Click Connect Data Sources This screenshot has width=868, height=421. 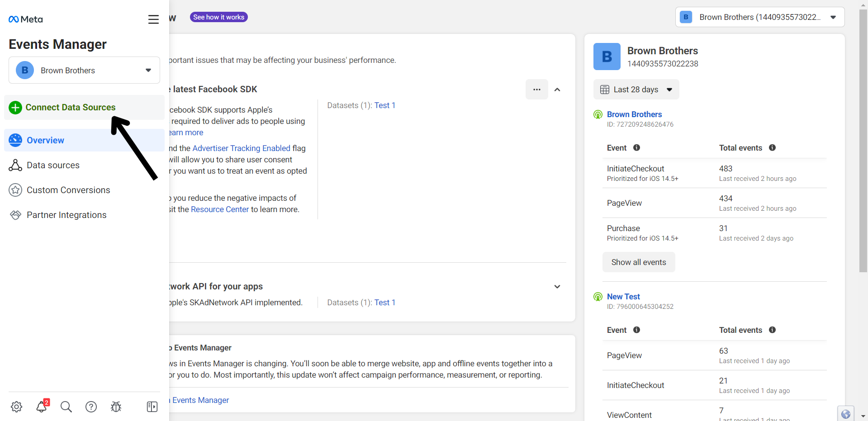[84, 107]
